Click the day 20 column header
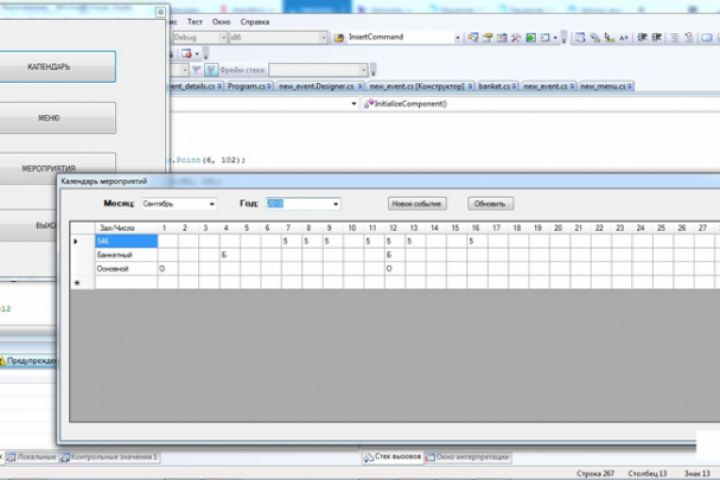Image resolution: width=720 pixels, height=480 pixels. 560,228
